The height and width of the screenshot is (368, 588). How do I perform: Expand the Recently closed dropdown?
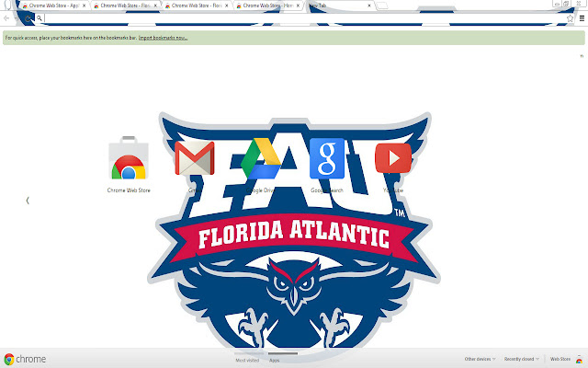pyautogui.click(x=521, y=359)
